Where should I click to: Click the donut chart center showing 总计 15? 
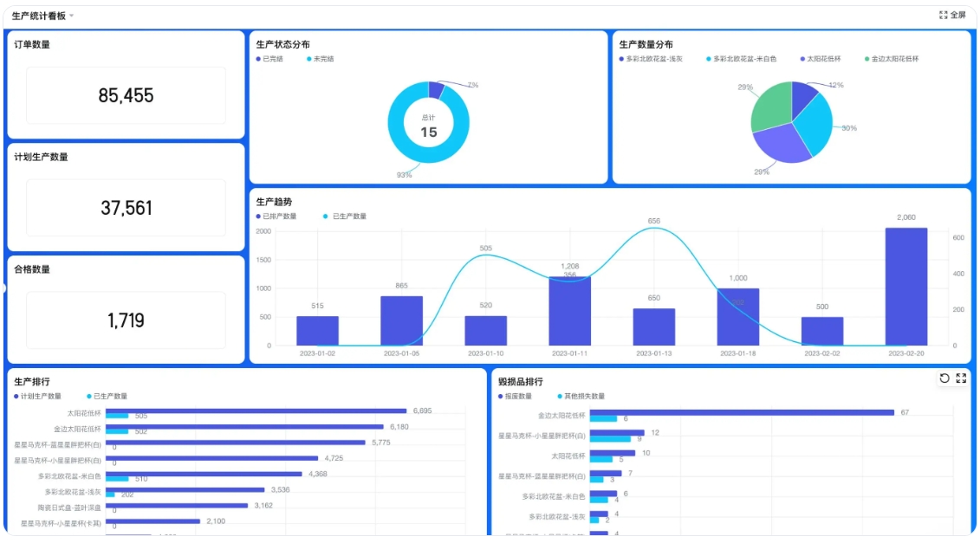[x=429, y=126]
